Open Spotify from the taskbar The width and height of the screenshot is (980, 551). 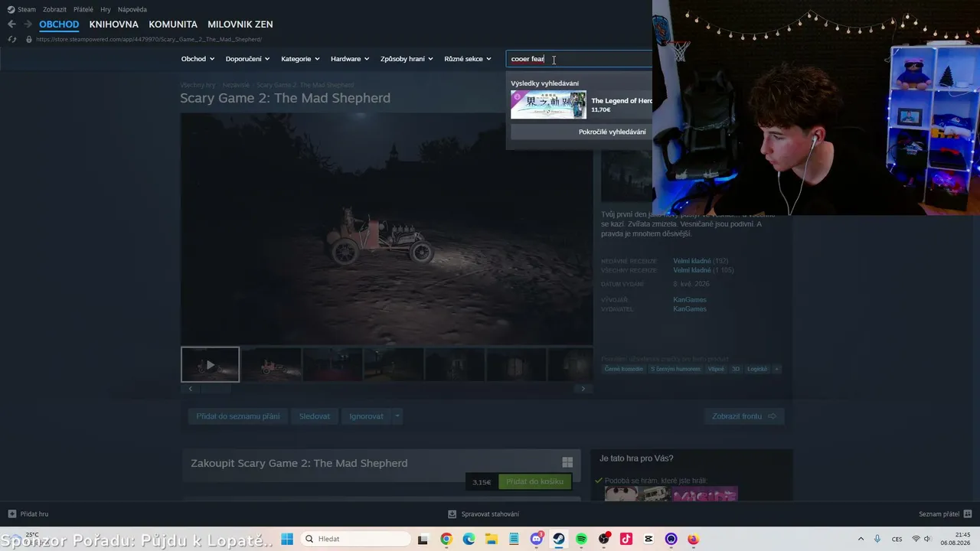[581, 539]
